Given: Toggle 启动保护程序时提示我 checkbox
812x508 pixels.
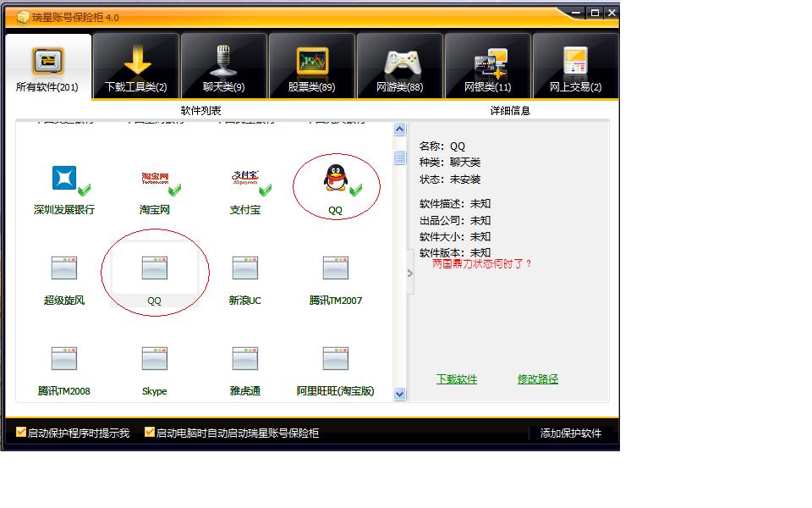Looking at the screenshot, I should (21, 432).
